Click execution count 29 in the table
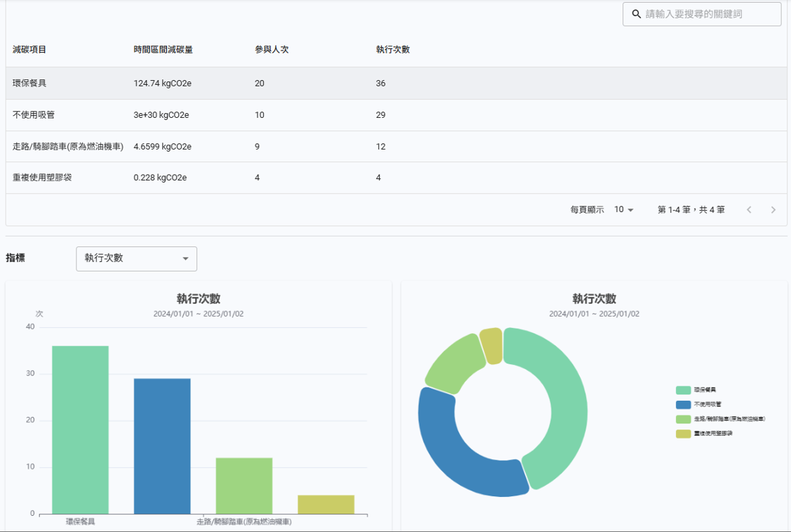The height and width of the screenshot is (532, 791). pyautogui.click(x=380, y=115)
